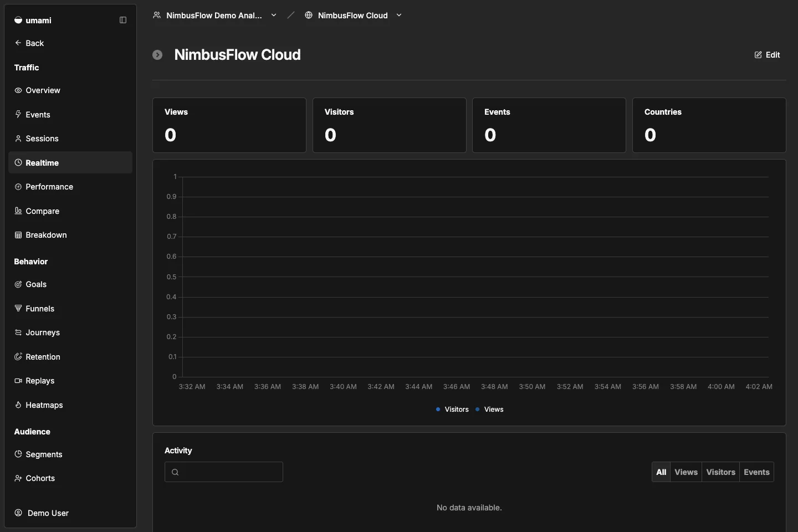Toggle Views series in chart legend
This screenshot has width=798, height=532.
(x=489, y=410)
